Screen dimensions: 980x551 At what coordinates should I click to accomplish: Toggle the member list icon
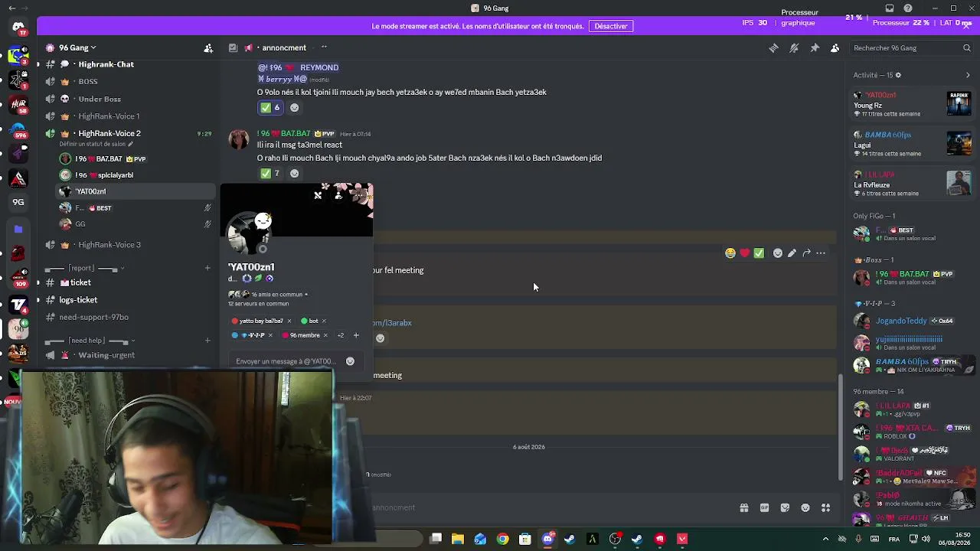(x=835, y=47)
